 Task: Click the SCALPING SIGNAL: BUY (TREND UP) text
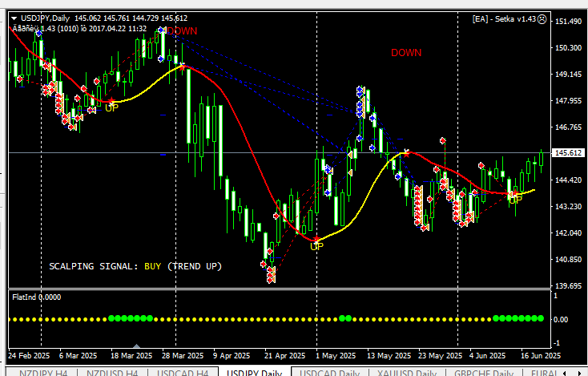pos(135,266)
